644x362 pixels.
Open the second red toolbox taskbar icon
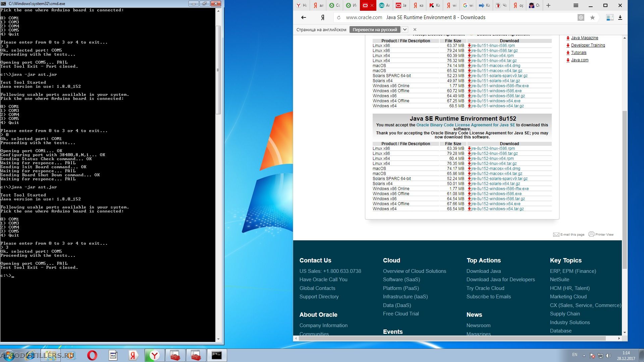pos(196,355)
